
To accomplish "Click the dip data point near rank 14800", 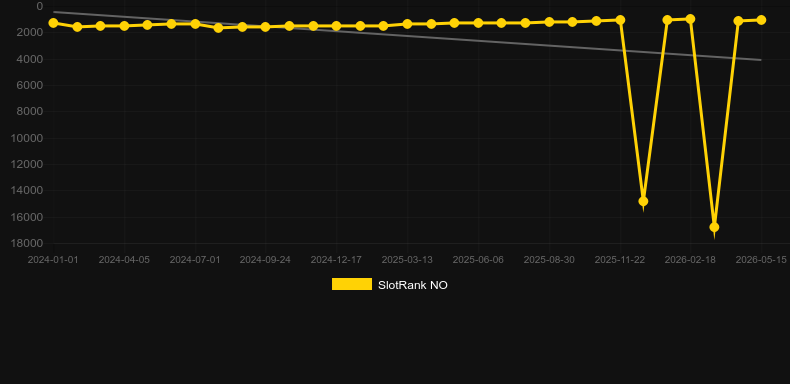I will [x=643, y=201].
